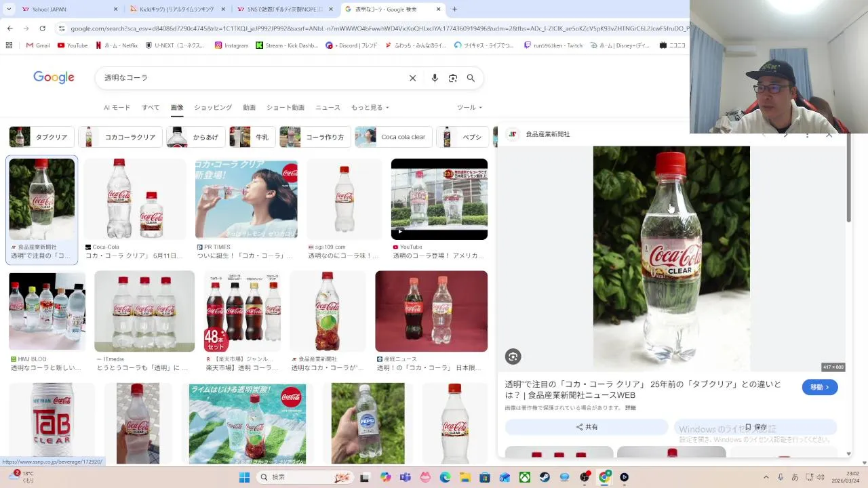Open a new browser tab
Image resolution: width=868 pixels, height=488 pixels.
(454, 9)
